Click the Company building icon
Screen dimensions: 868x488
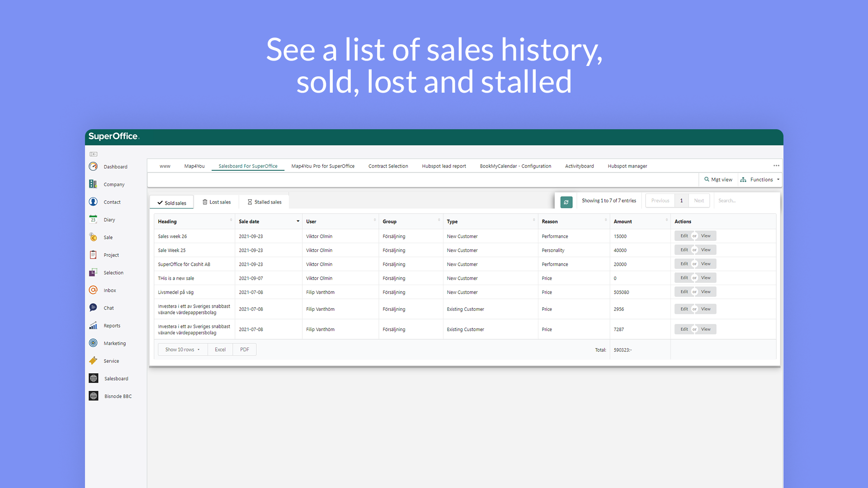tap(93, 184)
